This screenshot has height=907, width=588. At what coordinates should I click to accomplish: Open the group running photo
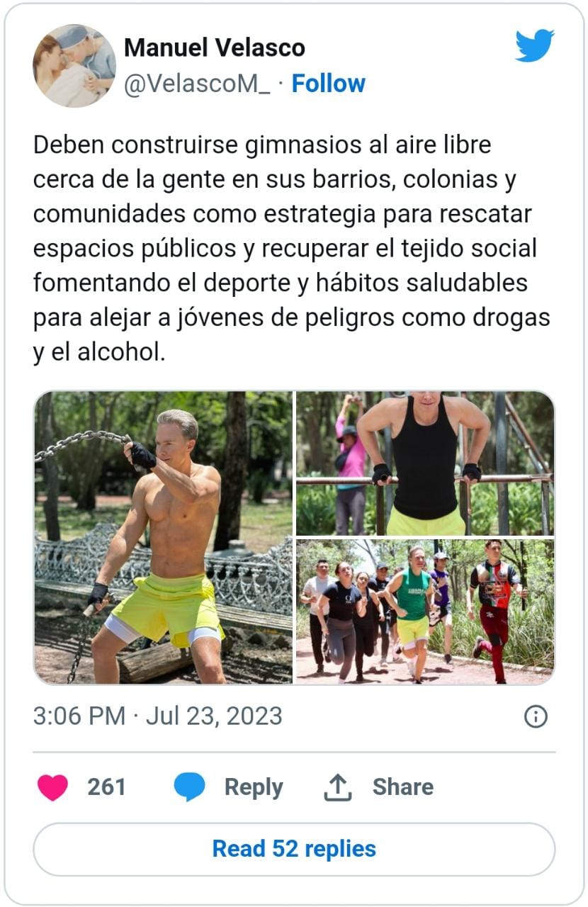pyautogui.click(x=425, y=612)
